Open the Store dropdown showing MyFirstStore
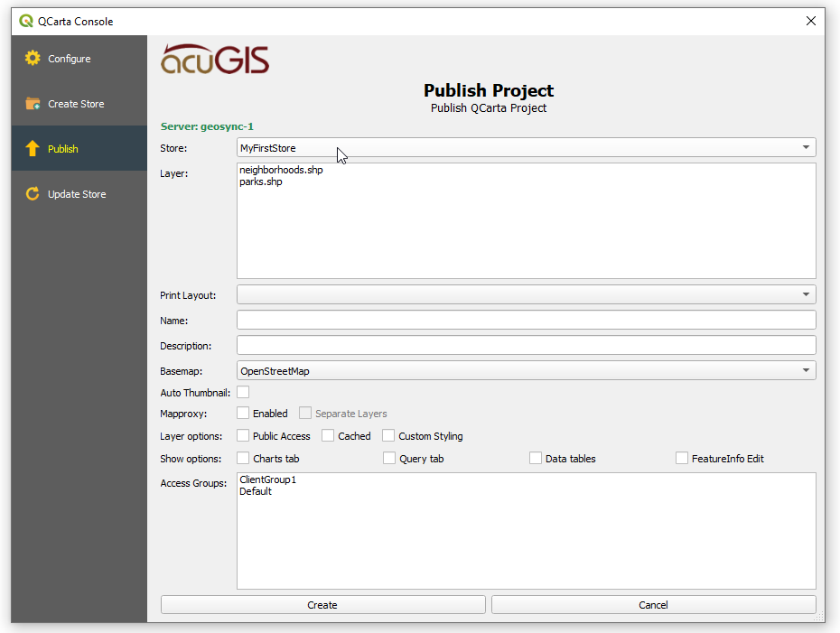The height and width of the screenshot is (633, 840). [x=526, y=147]
